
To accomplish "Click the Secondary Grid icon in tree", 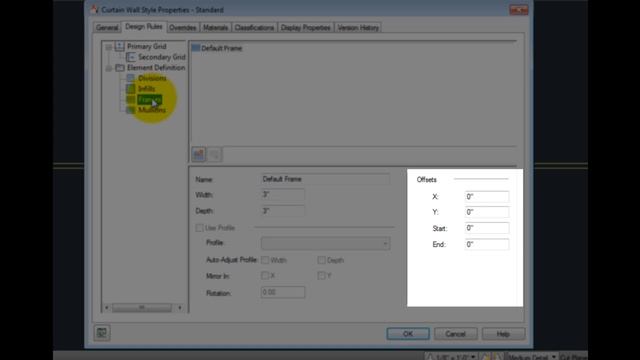I will (x=131, y=57).
